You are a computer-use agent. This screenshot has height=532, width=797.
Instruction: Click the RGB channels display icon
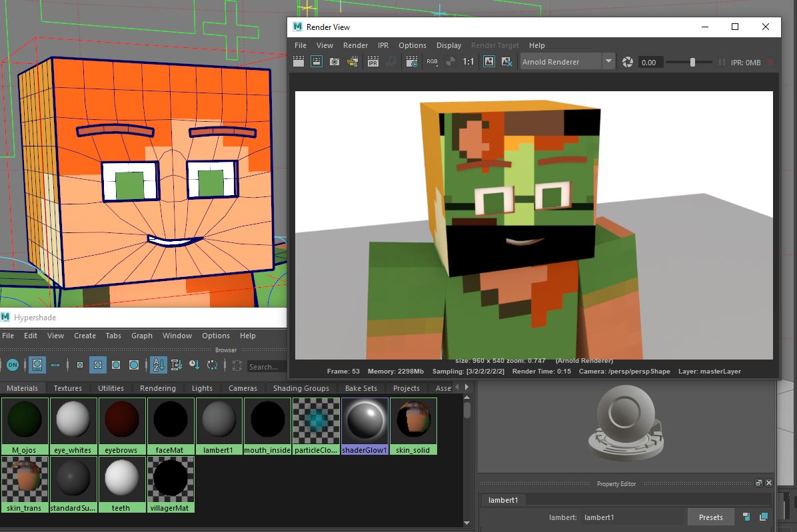coord(432,62)
